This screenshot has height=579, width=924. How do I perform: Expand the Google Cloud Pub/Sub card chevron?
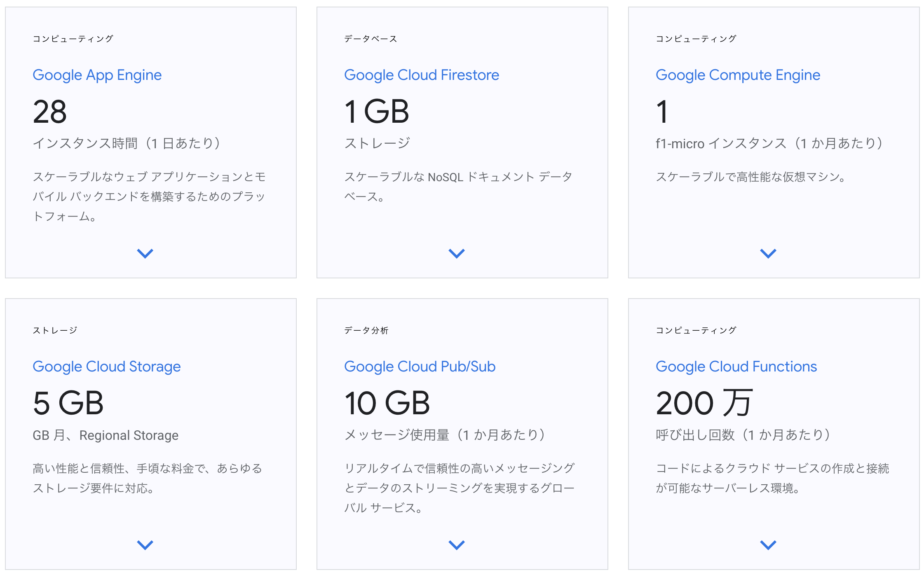coord(457,545)
